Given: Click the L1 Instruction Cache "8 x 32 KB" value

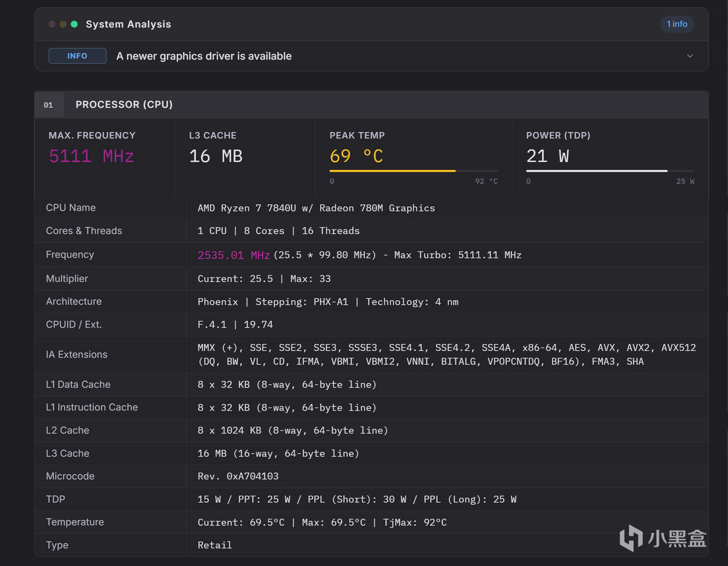Looking at the screenshot, I should pos(287,407).
